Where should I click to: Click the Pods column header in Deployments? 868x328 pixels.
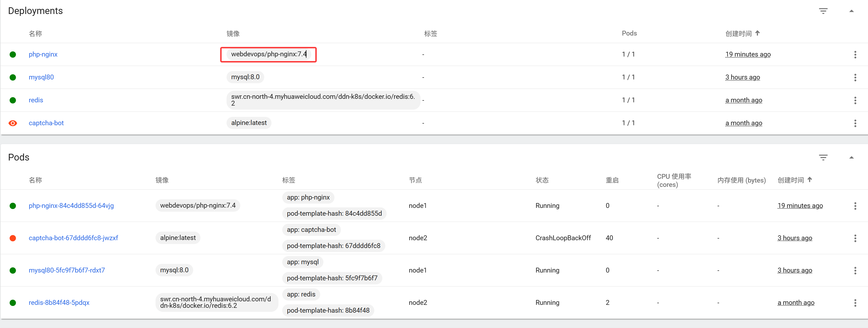click(629, 33)
